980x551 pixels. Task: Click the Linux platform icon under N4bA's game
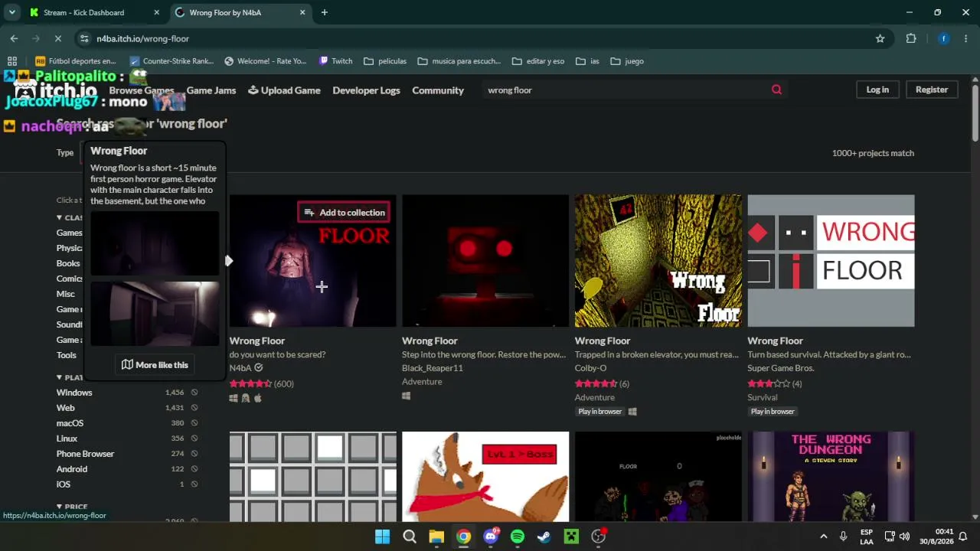click(246, 398)
